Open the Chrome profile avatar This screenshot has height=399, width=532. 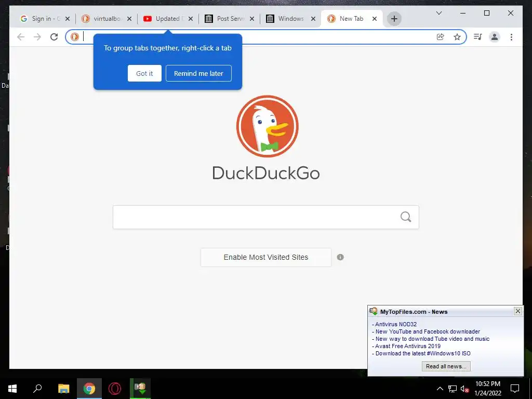click(x=495, y=37)
